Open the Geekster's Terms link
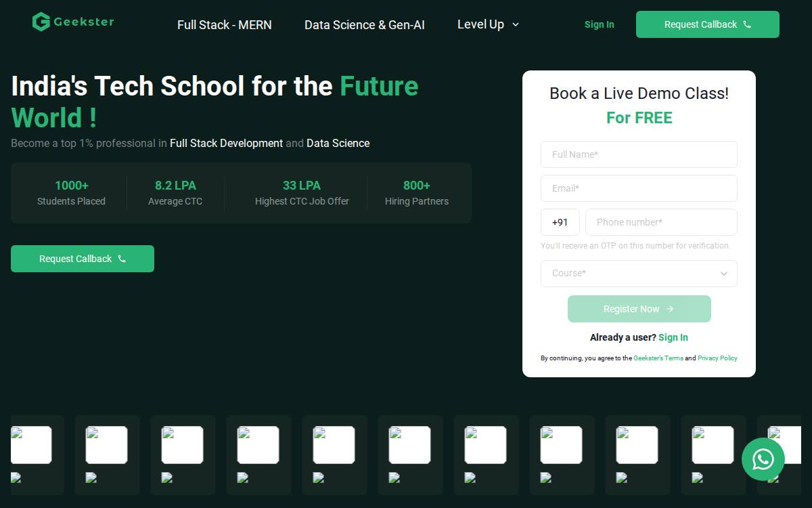812x508 pixels. tap(658, 358)
